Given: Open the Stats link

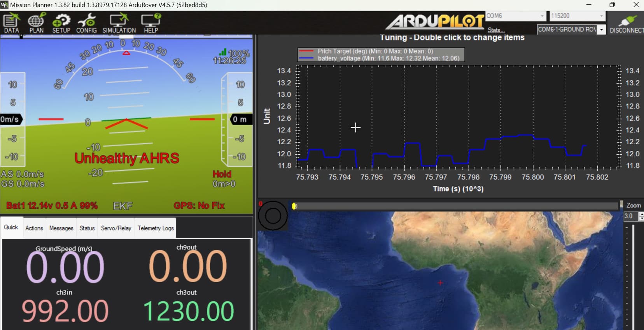Looking at the screenshot, I should click(496, 30).
